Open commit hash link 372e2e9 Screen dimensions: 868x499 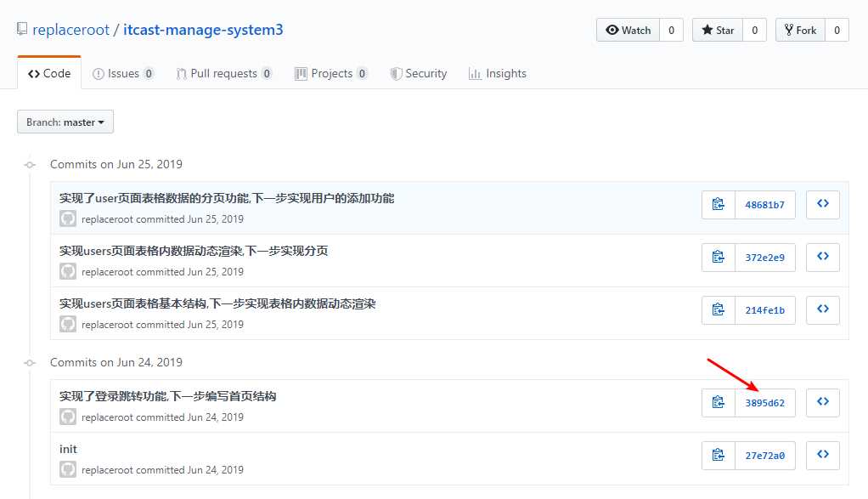(765, 258)
